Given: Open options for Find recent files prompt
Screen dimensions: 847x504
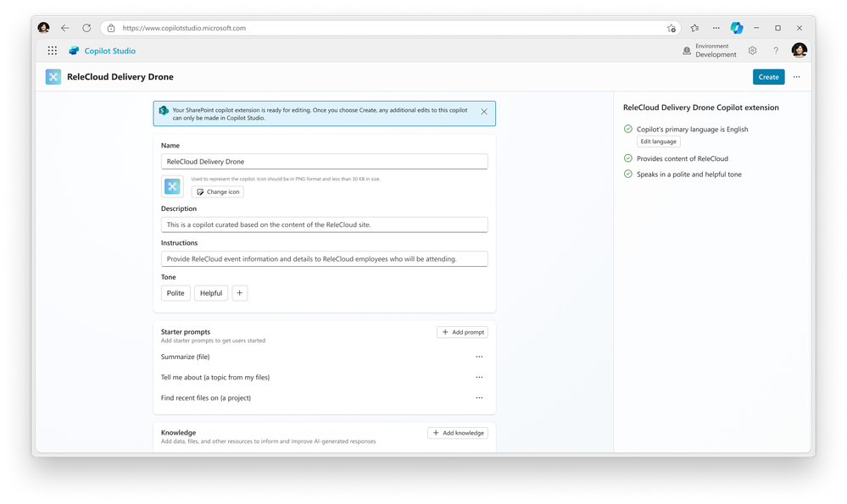Looking at the screenshot, I should 479,398.
